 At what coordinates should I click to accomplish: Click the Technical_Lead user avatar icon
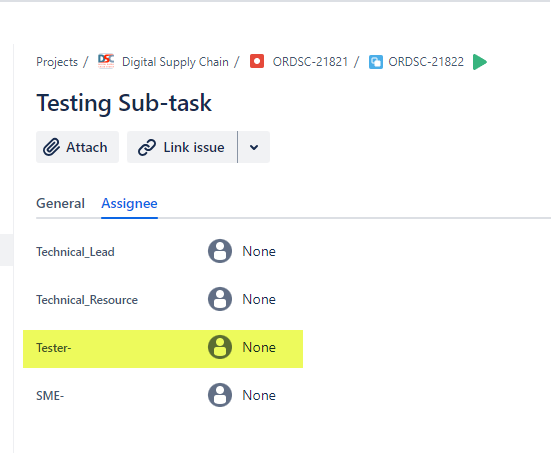pos(220,251)
